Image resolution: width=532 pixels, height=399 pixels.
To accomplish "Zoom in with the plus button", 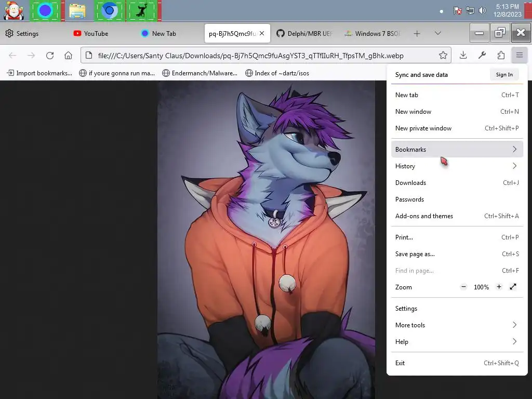I will (499, 287).
